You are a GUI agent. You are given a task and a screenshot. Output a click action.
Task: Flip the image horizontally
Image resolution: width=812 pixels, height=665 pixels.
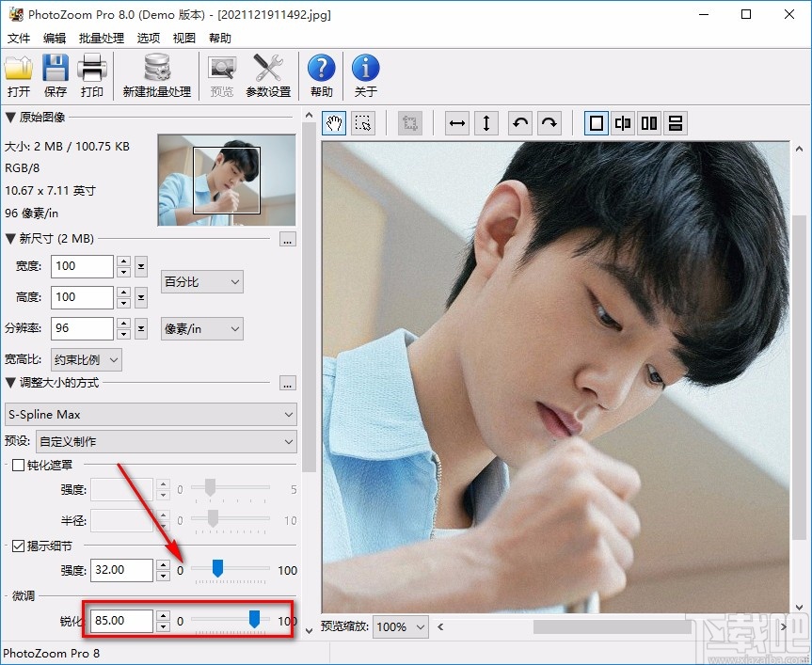click(457, 123)
